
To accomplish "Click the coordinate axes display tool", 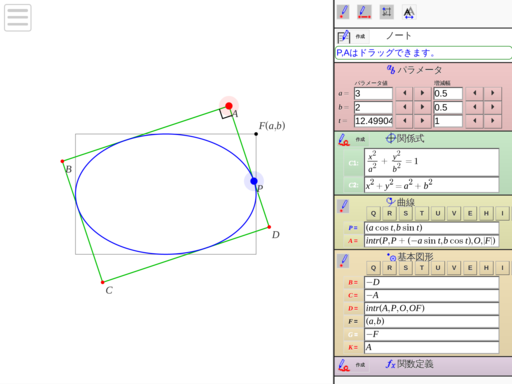I will pyautogui.click(x=387, y=12).
